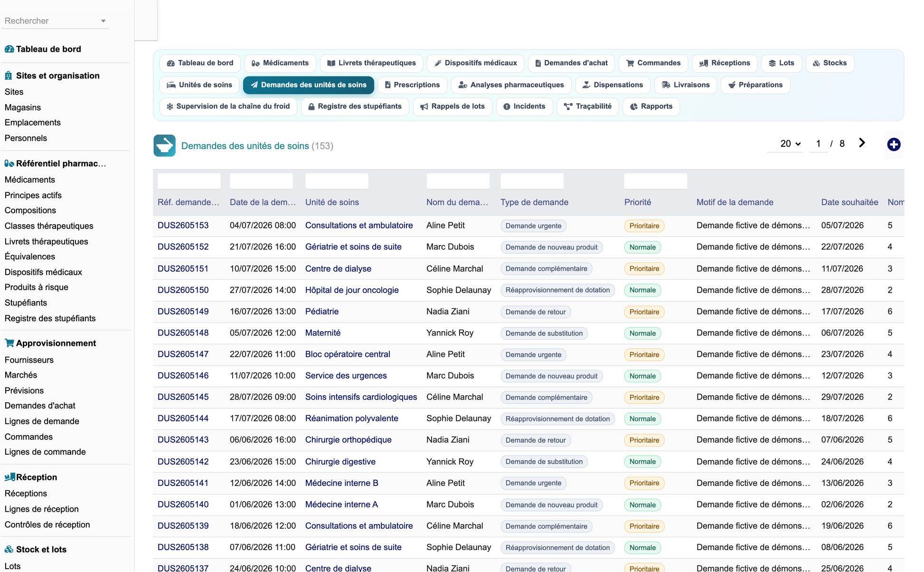924x572 pixels.
Task: Change page size dropdown showing 20
Action: [785, 143]
